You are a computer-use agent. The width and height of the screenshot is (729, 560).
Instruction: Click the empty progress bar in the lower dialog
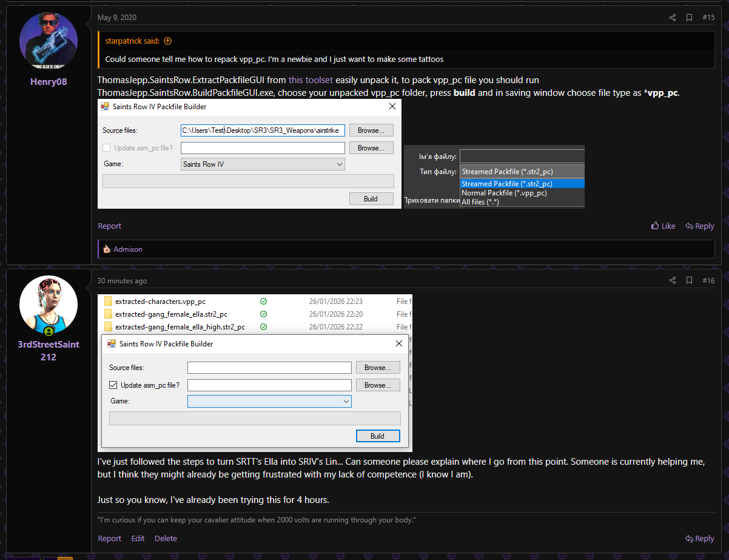[255, 418]
